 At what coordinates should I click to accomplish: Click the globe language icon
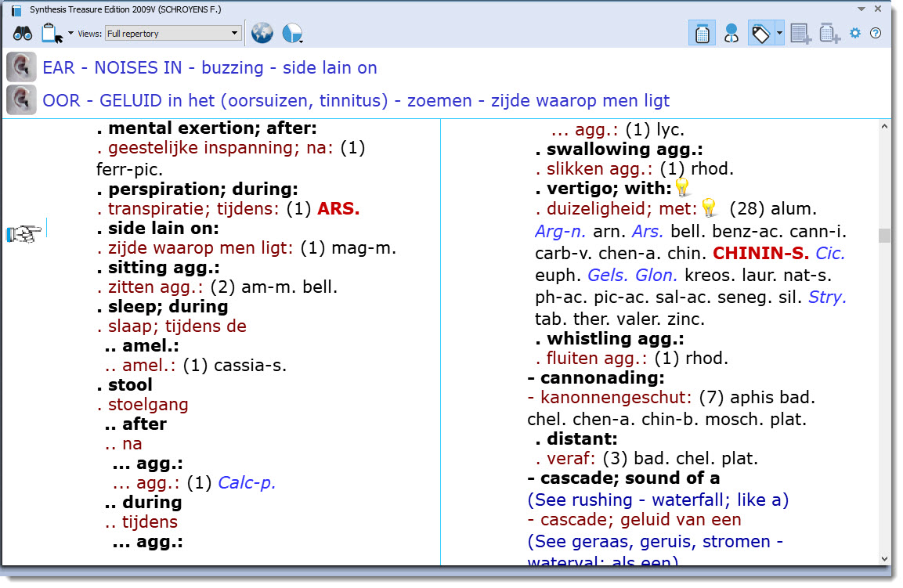262,34
